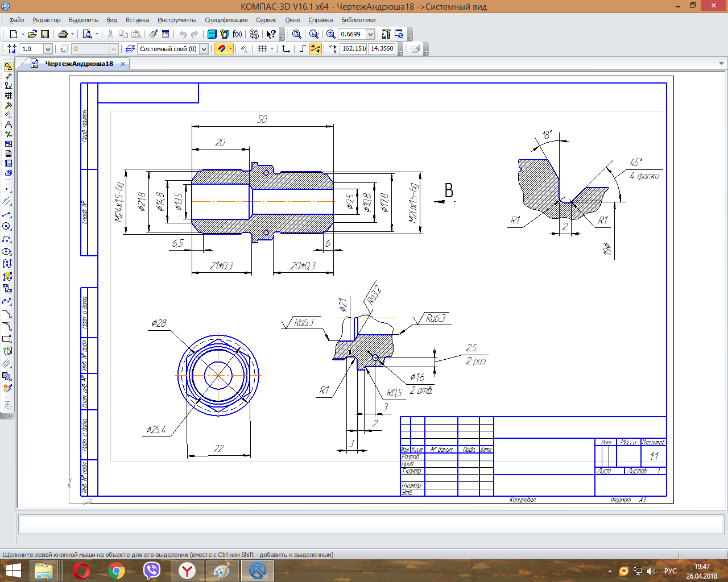Open the view scale 1.0 dropdown

tap(48, 49)
